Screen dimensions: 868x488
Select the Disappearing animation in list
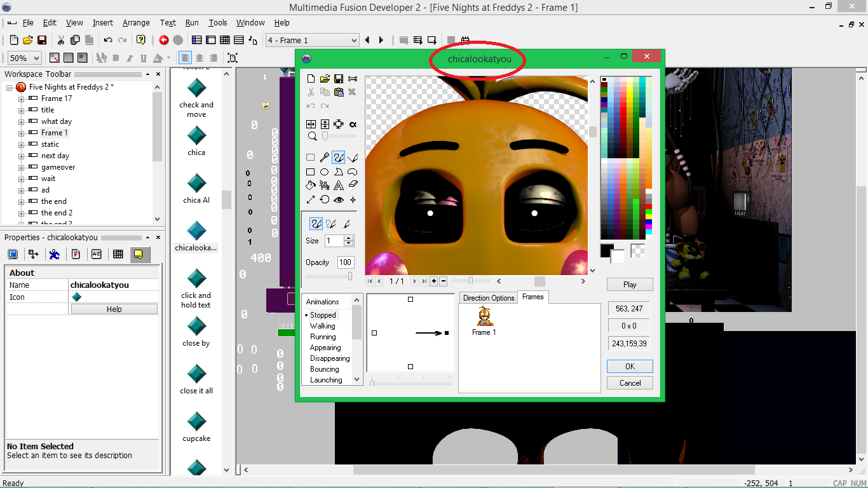(330, 358)
